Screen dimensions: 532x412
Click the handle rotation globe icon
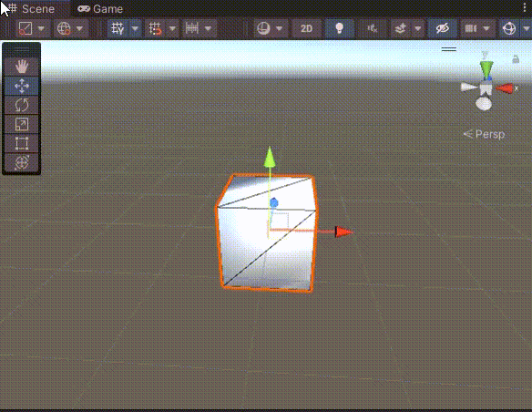64,28
